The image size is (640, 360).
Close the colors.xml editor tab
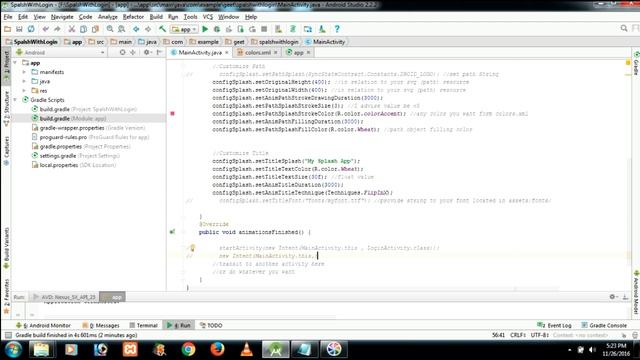[x=276, y=53]
